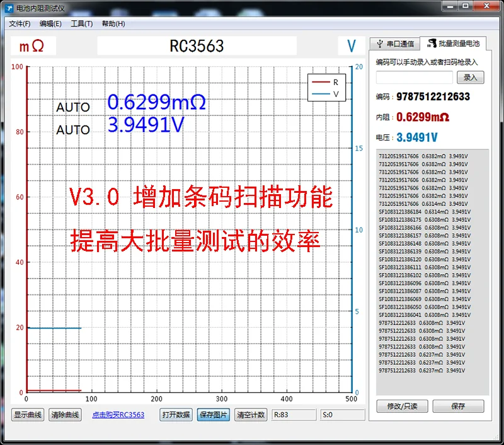Select row SF1083121386069
Viewport: 504px width, 445px height.
coord(425,299)
